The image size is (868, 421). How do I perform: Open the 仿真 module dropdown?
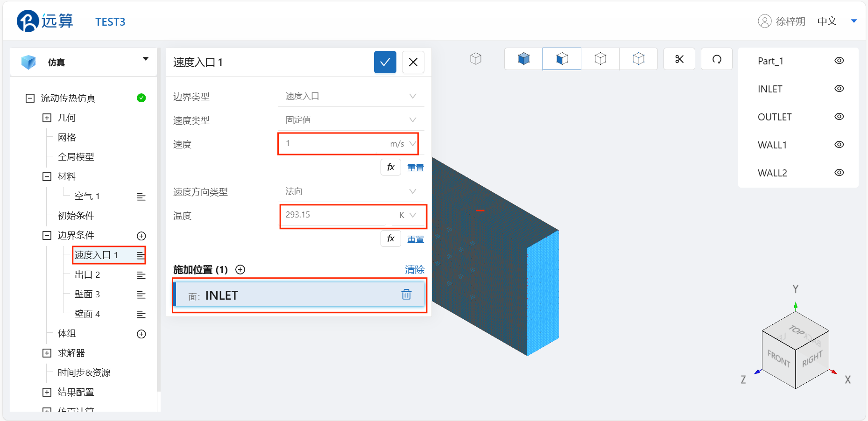pos(145,59)
